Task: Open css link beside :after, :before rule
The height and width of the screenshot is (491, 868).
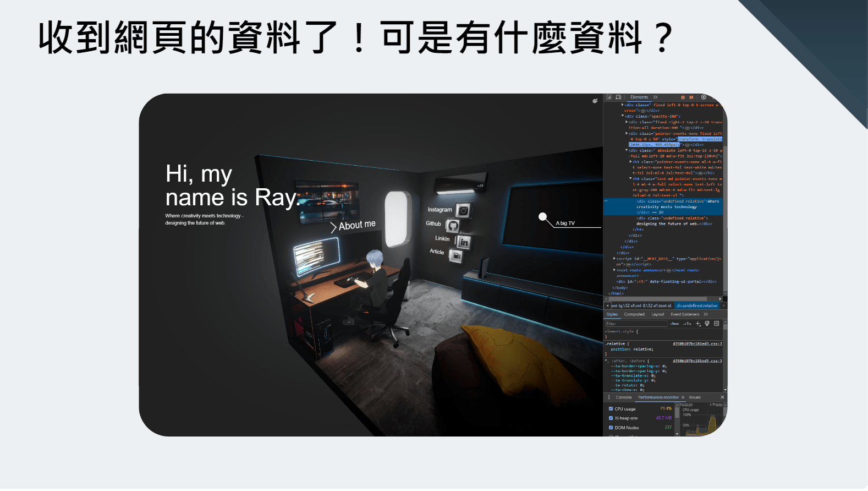Action: [697, 361]
